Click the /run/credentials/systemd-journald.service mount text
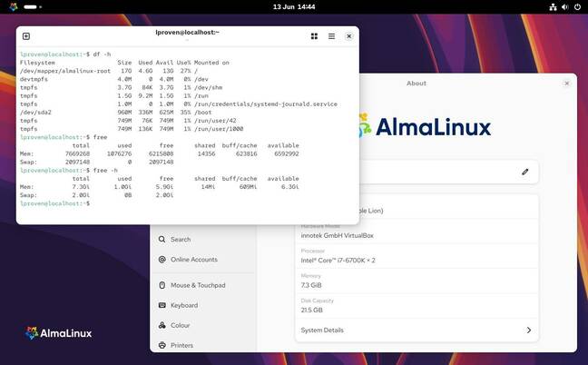 tap(266, 104)
